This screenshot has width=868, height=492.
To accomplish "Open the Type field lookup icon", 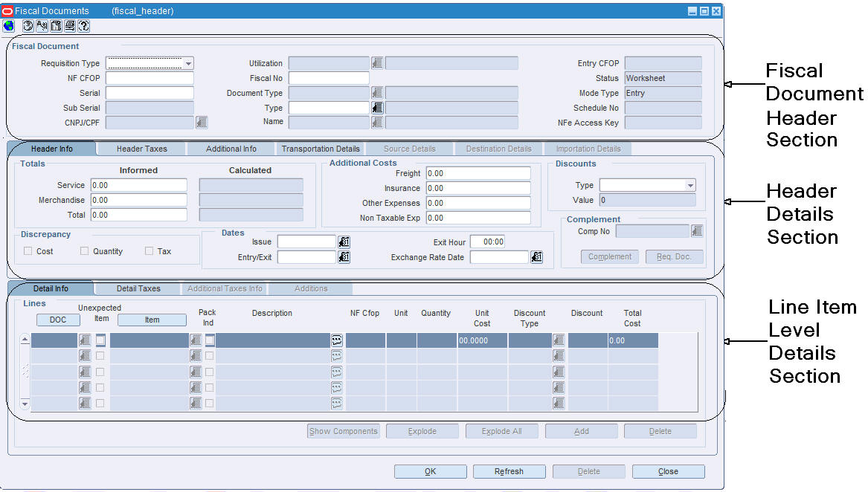I will 377,108.
